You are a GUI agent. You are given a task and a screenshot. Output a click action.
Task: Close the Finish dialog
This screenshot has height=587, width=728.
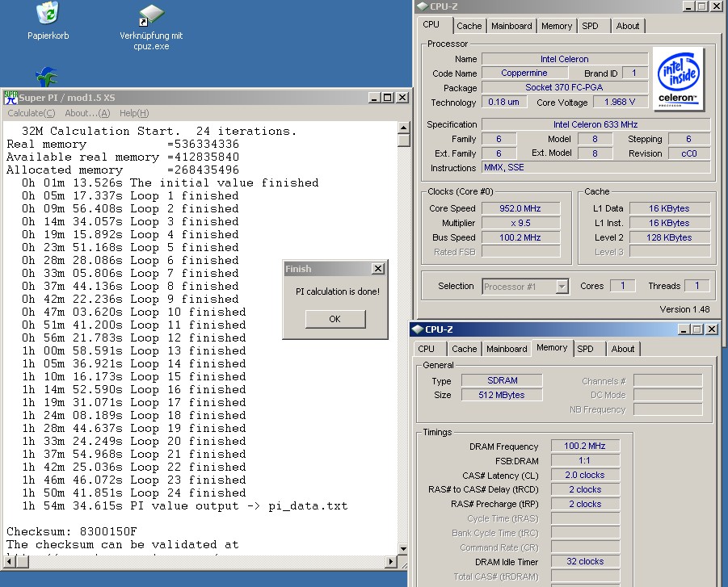coord(378,269)
